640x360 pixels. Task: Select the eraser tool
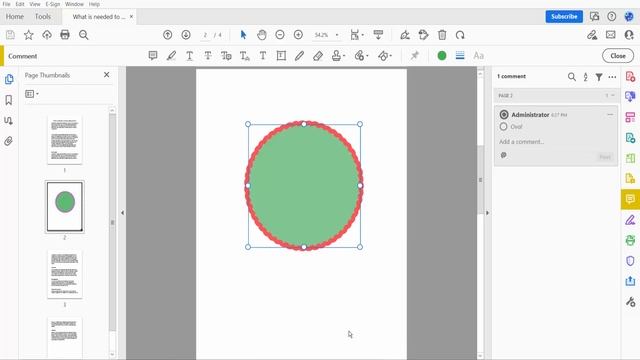coord(318,56)
